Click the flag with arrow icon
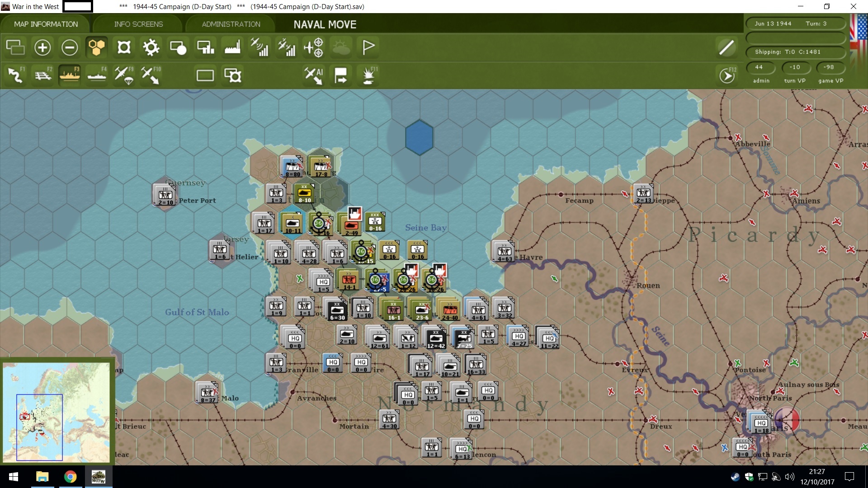The image size is (868, 488). coord(341,75)
